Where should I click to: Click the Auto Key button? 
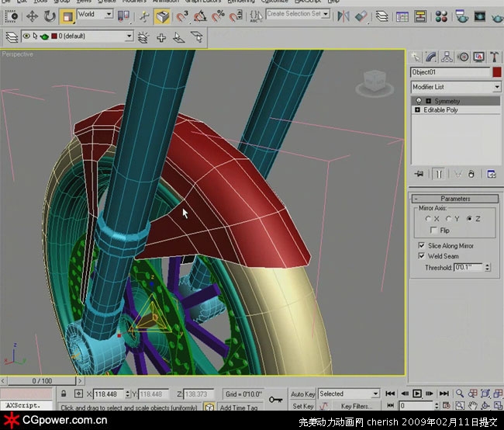(302, 394)
